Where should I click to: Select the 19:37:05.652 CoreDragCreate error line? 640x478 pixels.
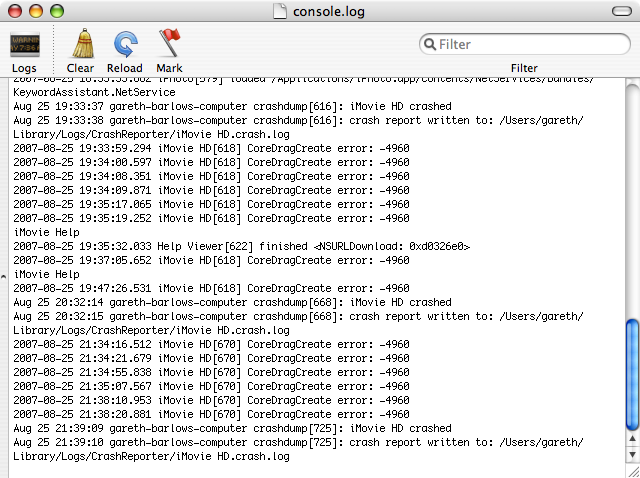click(x=211, y=260)
